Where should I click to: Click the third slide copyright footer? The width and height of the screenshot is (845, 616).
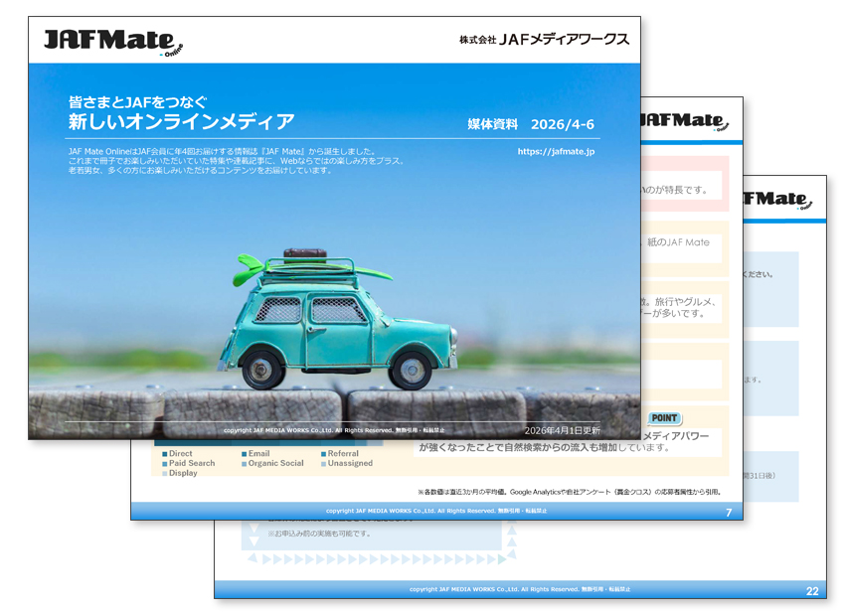[520, 589]
